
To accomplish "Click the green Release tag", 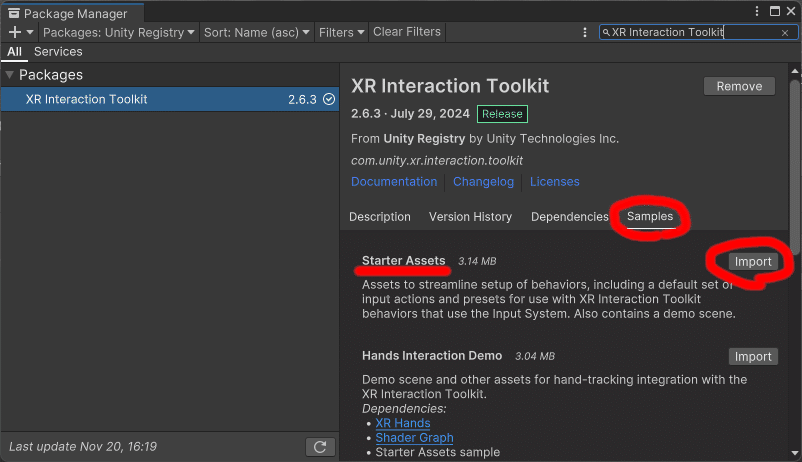I will coord(502,114).
